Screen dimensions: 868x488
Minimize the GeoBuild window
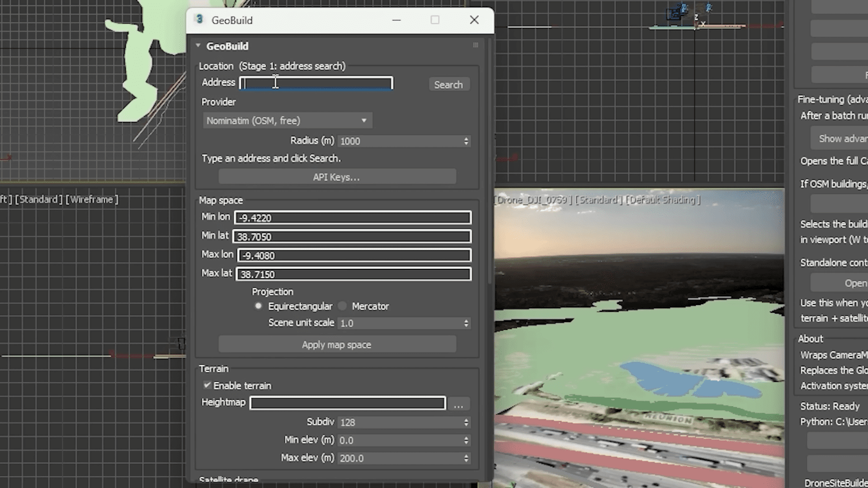click(x=396, y=20)
